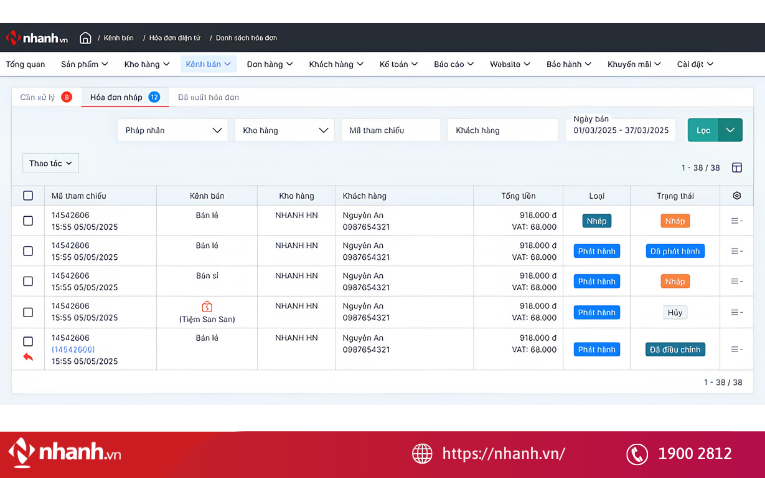Click the Tiệm Sản San shop icon
Image resolution: width=765 pixels, height=478 pixels.
[x=207, y=307]
